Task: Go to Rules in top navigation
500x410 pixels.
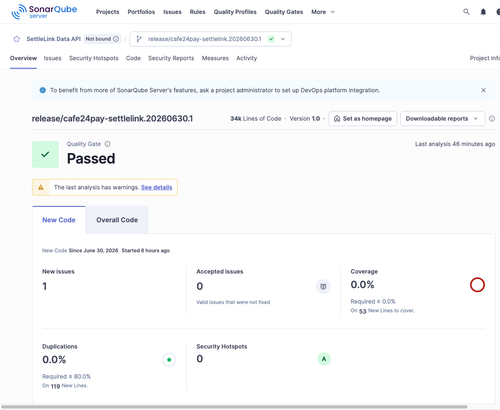Action: (197, 12)
